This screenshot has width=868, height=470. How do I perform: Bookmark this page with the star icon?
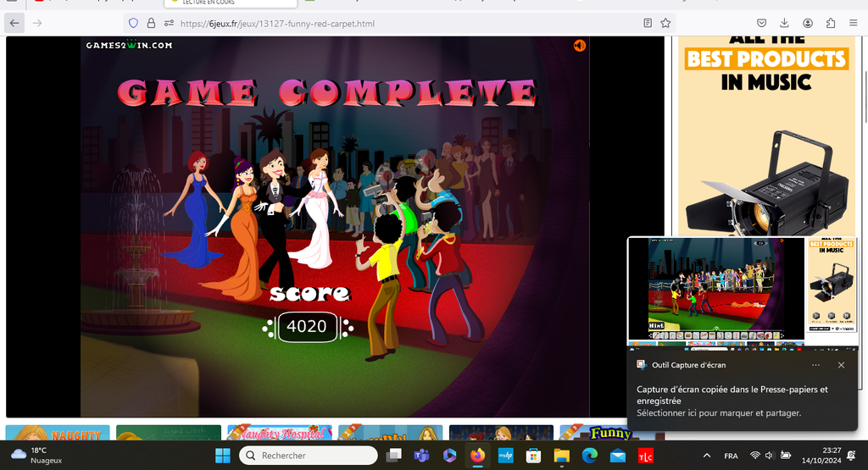click(x=666, y=23)
